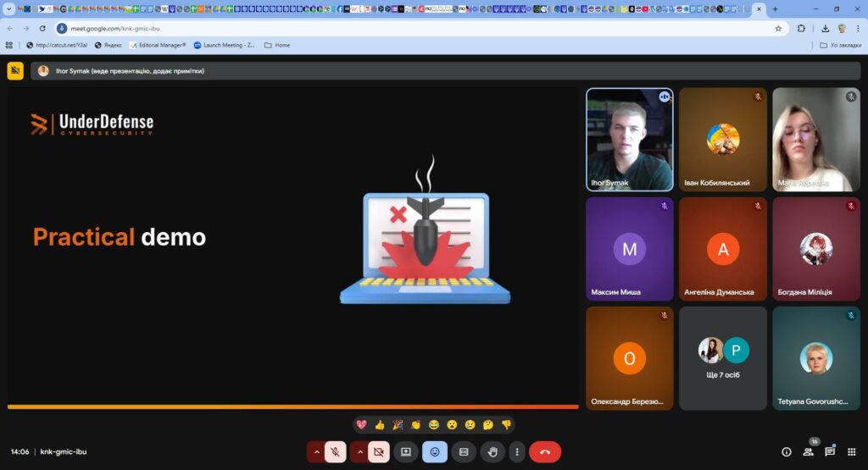
Task: Toggle closed captions button
Action: coord(463,452)
